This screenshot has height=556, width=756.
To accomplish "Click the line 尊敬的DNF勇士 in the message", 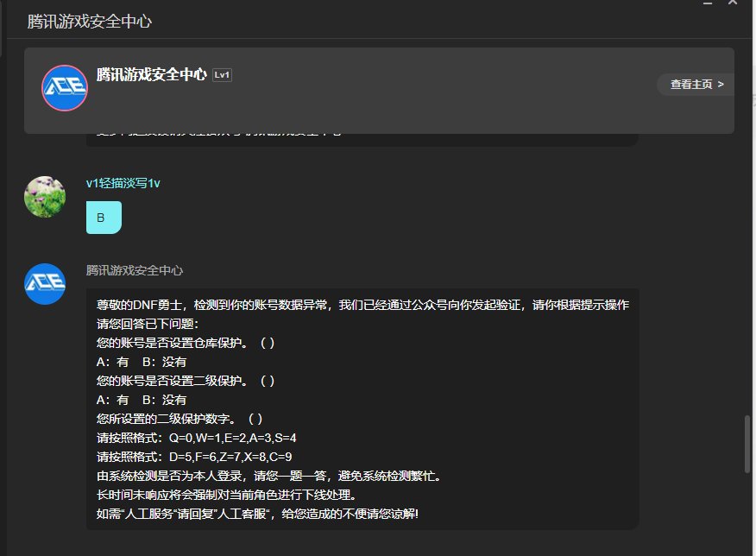I will [362, 305].
